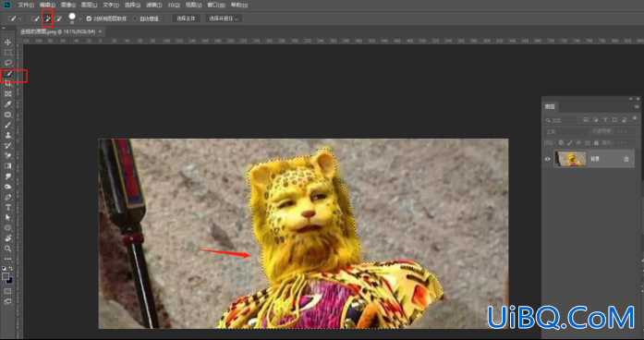Open the Fill slider dropdown arrow
Screen dimensions: 644x340
click(x=633, y=142)
